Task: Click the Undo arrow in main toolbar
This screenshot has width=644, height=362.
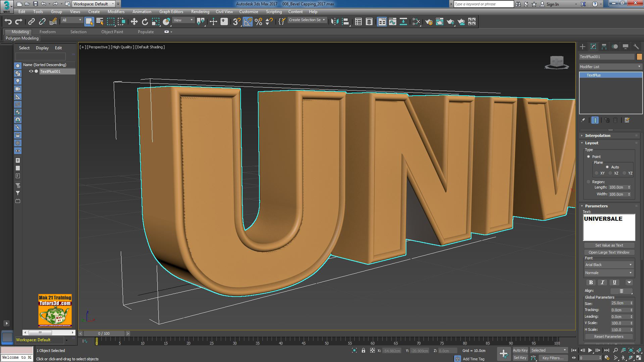Action: click(x=8, y=22)
